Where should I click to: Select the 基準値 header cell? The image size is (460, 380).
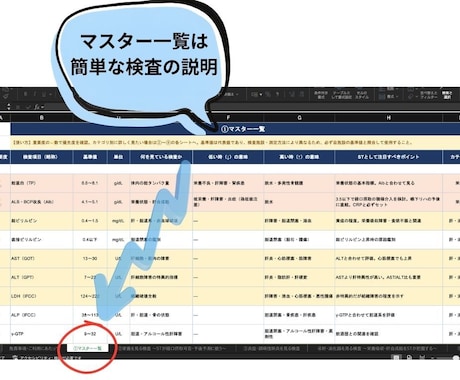tap(90, 157)
